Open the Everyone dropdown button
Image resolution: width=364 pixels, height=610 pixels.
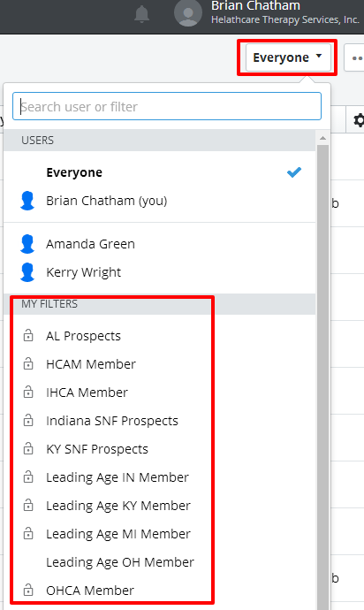[x=288, y=57]
